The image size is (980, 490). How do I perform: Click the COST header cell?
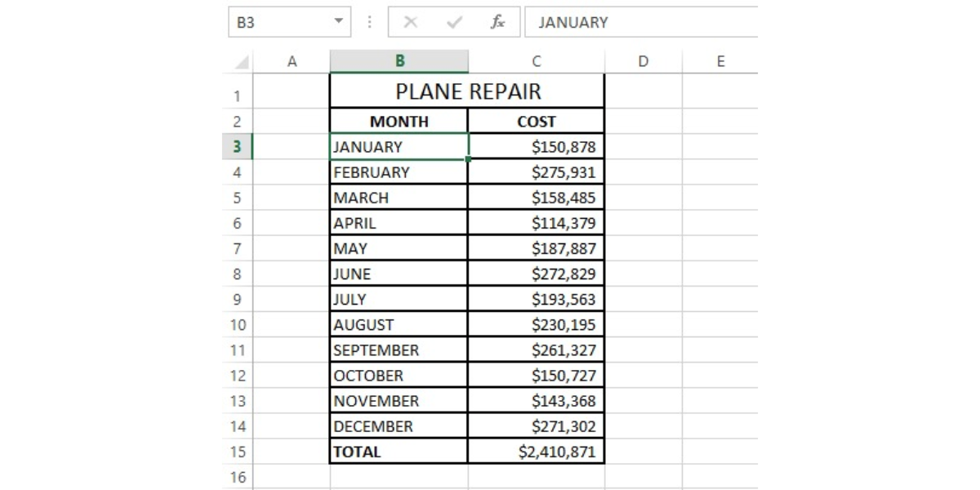coord(537,122)
